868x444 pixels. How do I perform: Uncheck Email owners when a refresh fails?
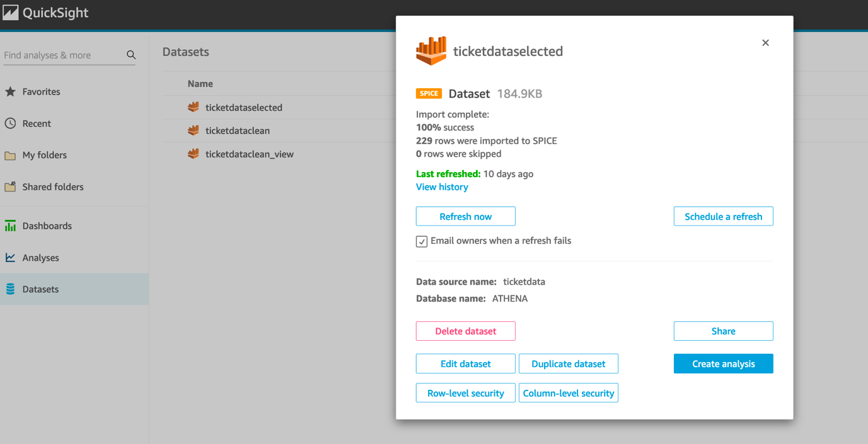click(422, 241)
